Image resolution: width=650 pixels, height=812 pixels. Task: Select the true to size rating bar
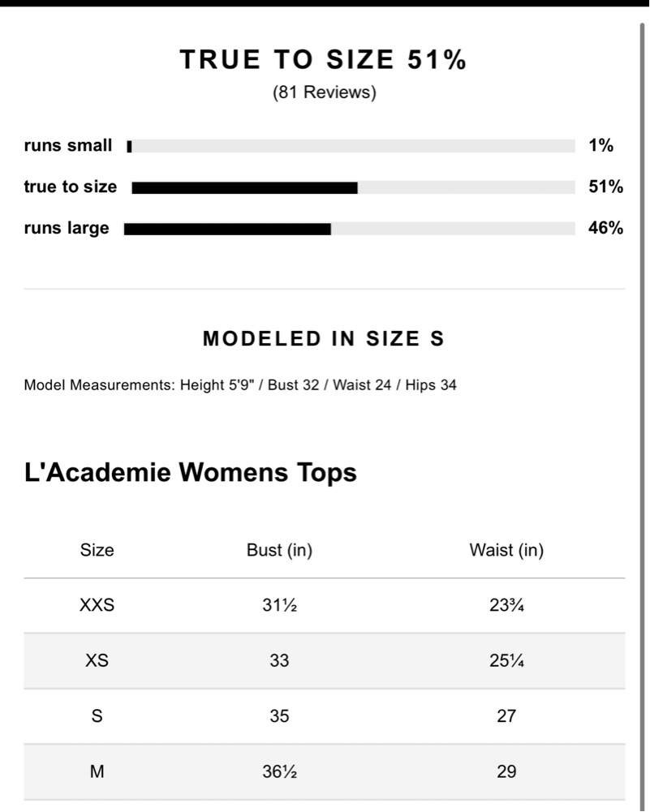353,187
